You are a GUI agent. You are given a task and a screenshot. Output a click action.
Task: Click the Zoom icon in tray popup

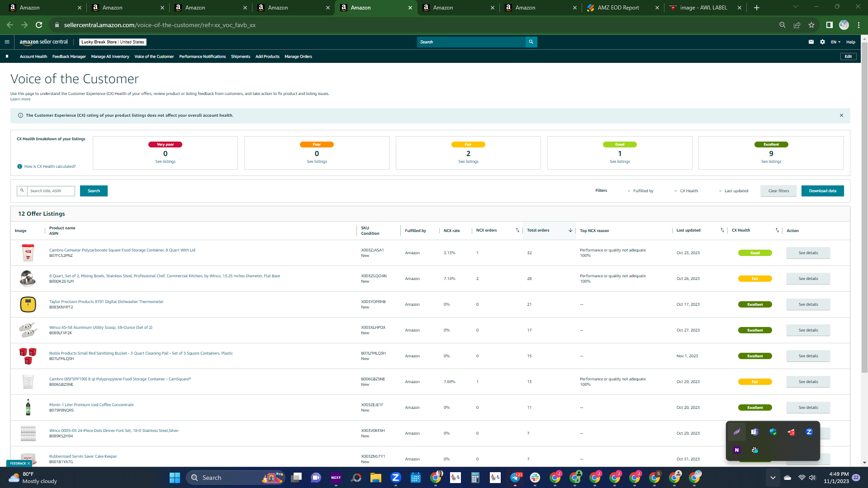[809, 432]
